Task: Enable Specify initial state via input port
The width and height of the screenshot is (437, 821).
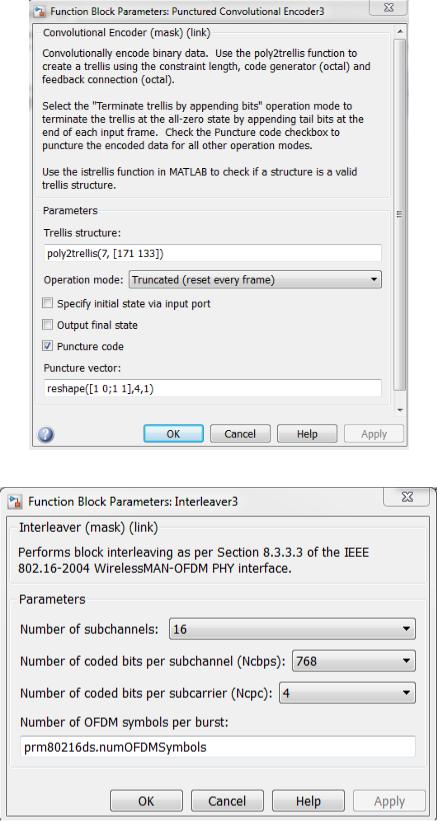Action: pyautogui.click(x=48, y=303)
